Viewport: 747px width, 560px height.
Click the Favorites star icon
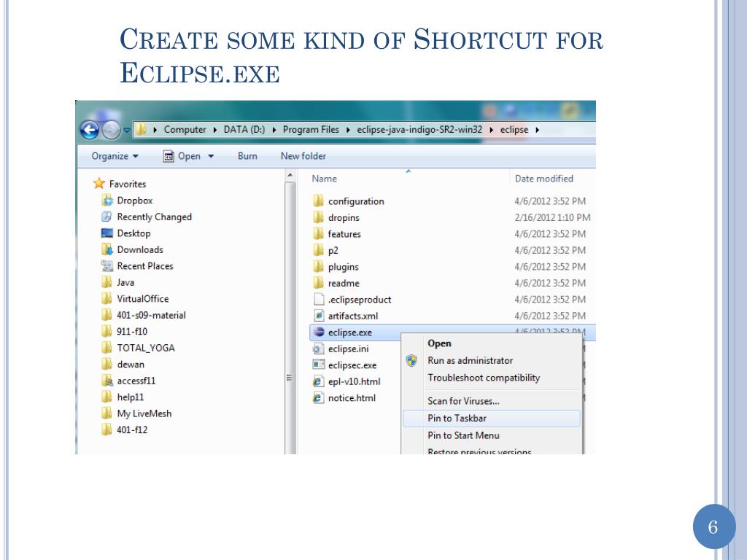pos(99,183)
